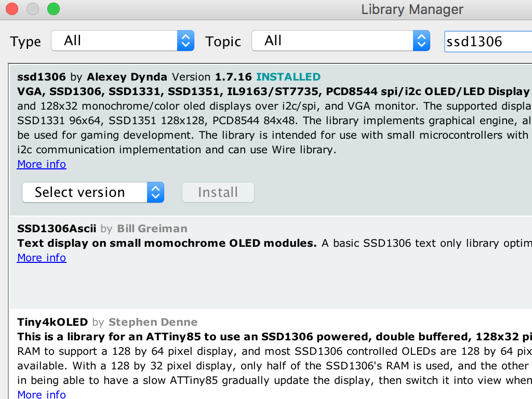532x399 pixels.
Task: Click 'This is a library for an ATTiny85' line
Action: (x=274, y=337)
